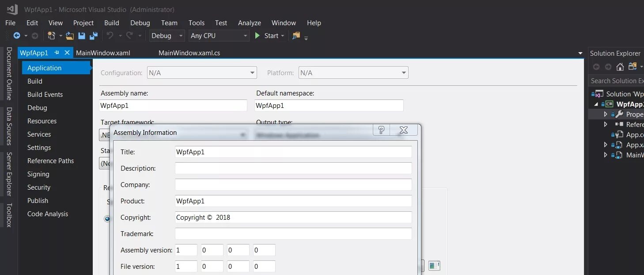Screen dimensions: 644x275
Task: Open the Document Outline side panel
Action: (9, 74)
